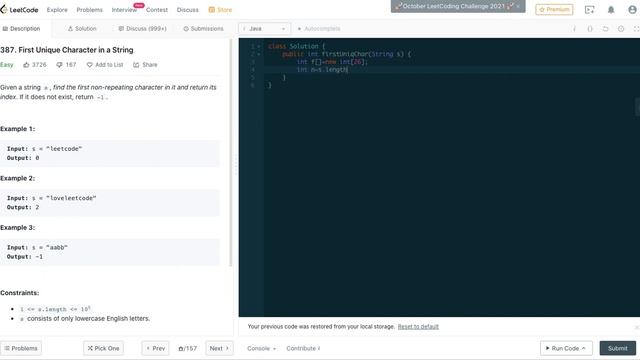The height and width of the screenshot is (360, 640).
Task: Switch to the Description tab
Action: click(21, 29)
